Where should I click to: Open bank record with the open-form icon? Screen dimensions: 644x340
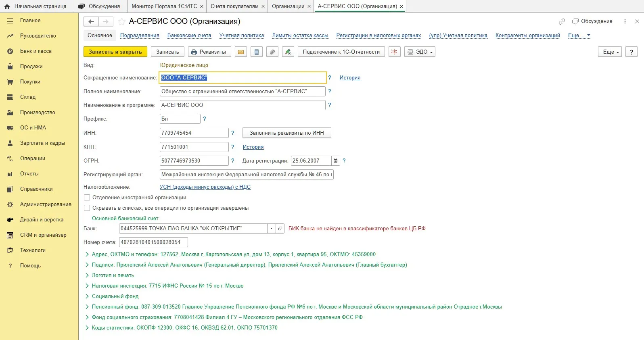point(280,229)
